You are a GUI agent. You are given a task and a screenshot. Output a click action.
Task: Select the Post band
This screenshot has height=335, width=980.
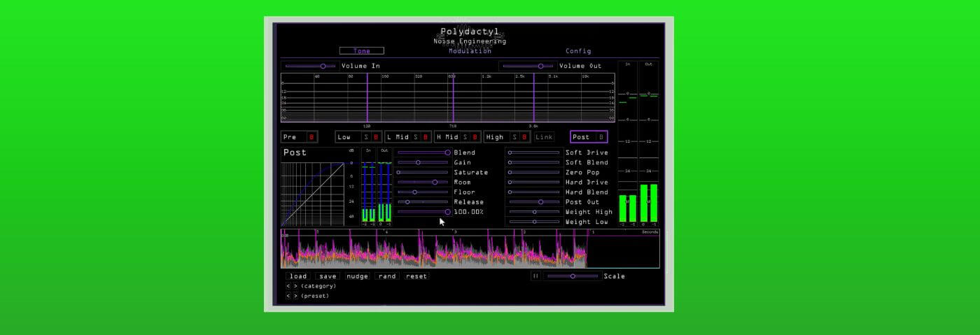tap(582, 137)
